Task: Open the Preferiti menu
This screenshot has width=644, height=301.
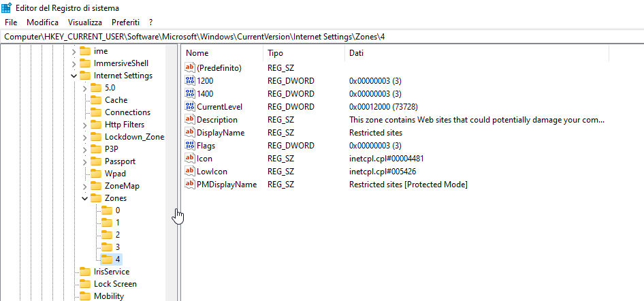Action: click(126, 22)
